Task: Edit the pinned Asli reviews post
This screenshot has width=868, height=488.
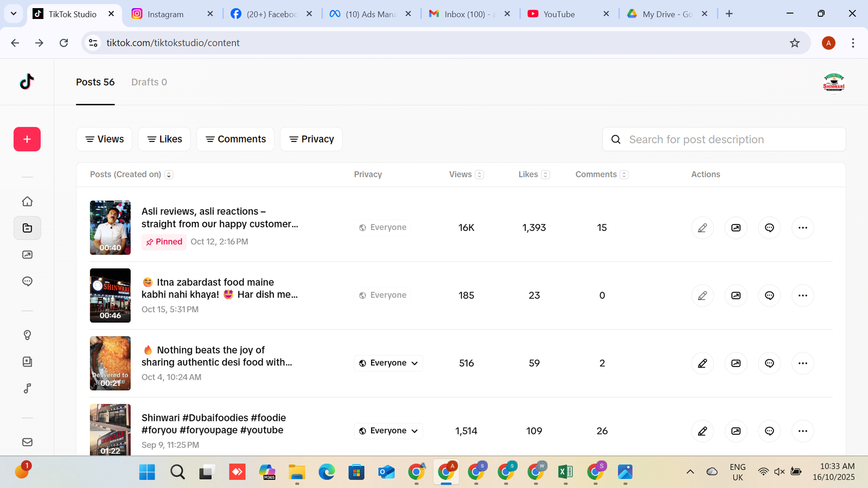Action: tap(702, 228)
